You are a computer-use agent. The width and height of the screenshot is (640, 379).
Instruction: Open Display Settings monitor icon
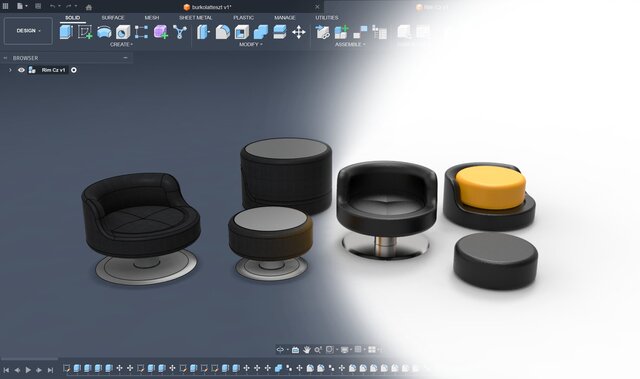[344, 350]
